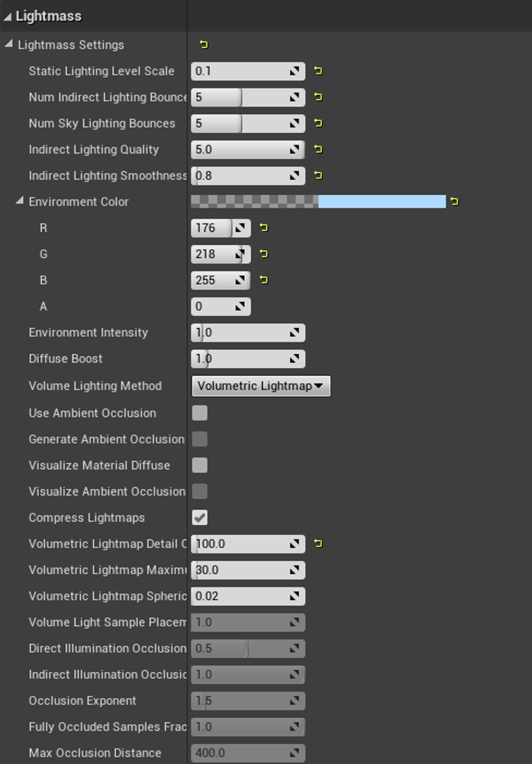
Task: Reset Num Sky Lighting Bounces to default
Action: (x=318, y=123)
